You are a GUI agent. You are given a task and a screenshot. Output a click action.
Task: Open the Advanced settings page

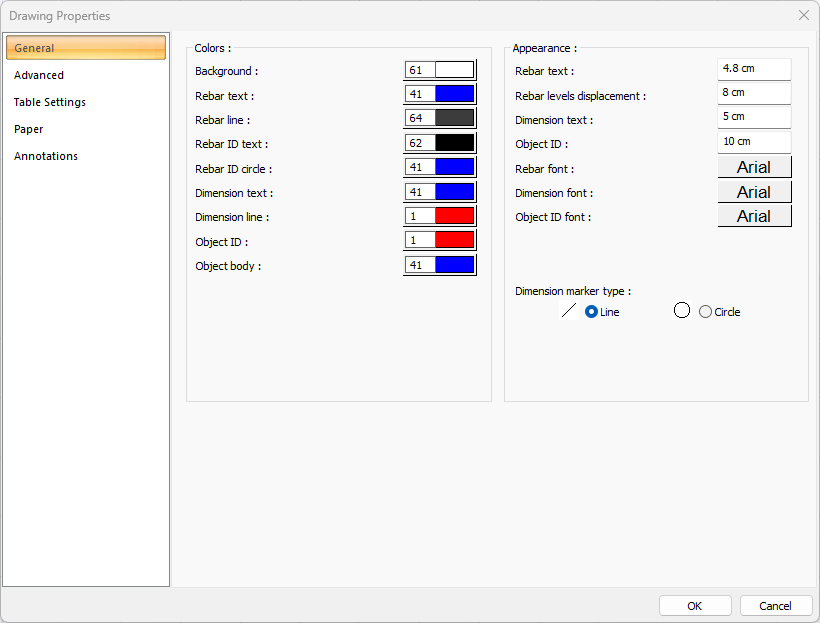click(39, 75)
